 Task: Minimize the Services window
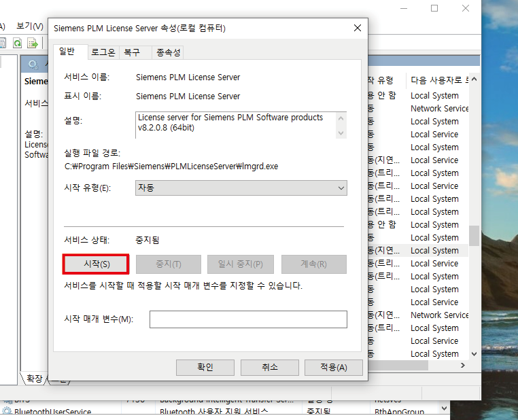[x=404, y=8]
